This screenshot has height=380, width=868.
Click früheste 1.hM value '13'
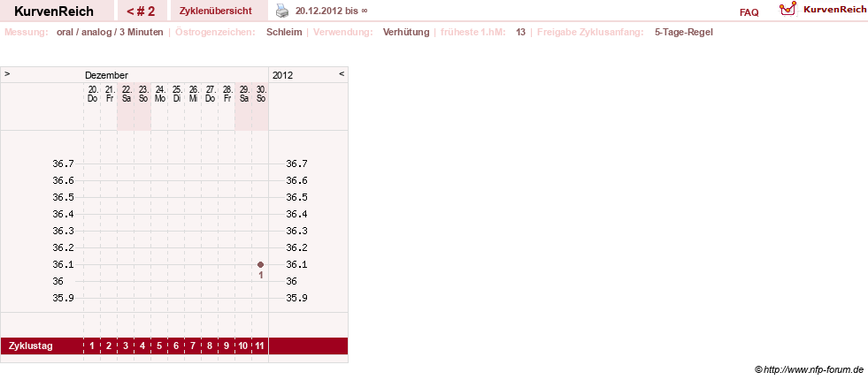520,32
